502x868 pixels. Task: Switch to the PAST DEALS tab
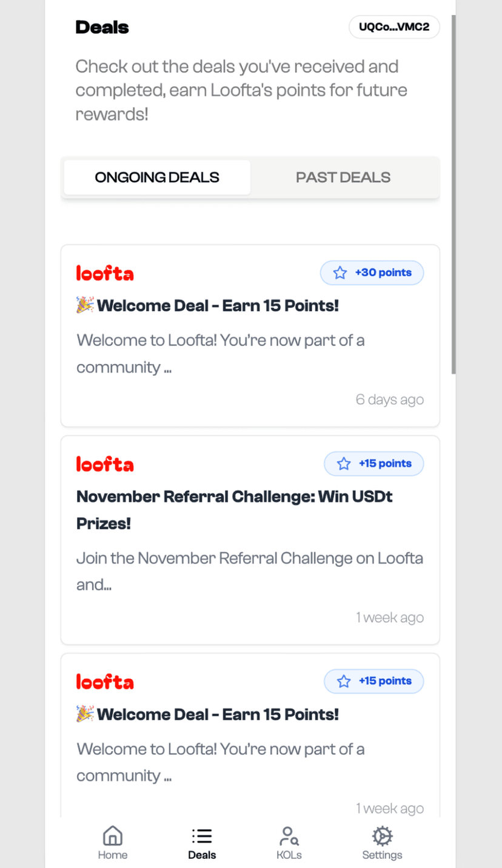(343, 178)
